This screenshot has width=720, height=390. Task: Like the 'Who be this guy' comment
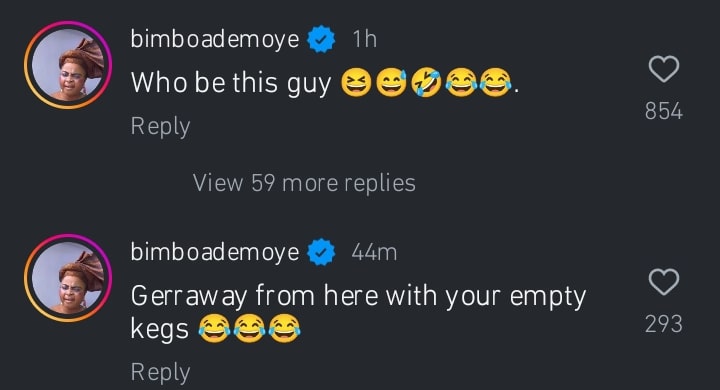(664, 69)
